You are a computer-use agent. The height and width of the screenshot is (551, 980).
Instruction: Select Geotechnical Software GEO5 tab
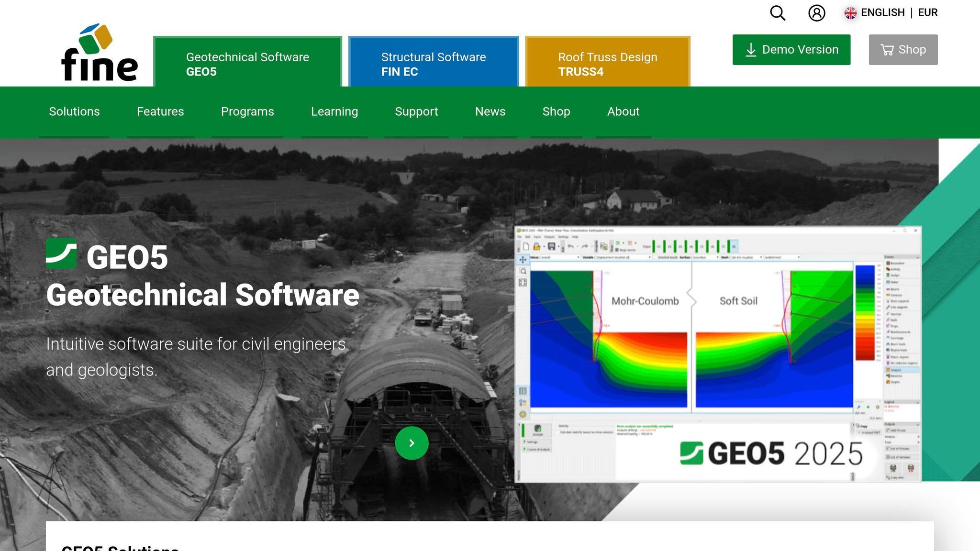tap(247, 62)
